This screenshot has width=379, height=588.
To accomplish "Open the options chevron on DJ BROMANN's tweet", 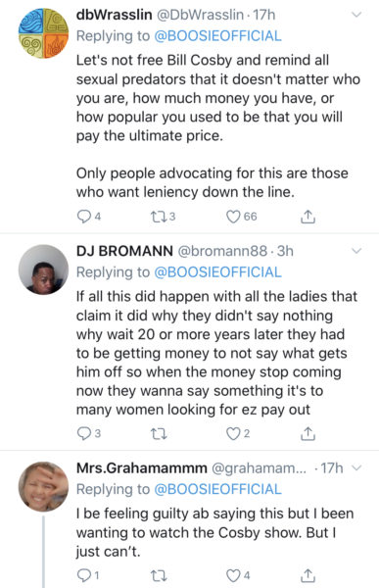I will pos(356,251).
